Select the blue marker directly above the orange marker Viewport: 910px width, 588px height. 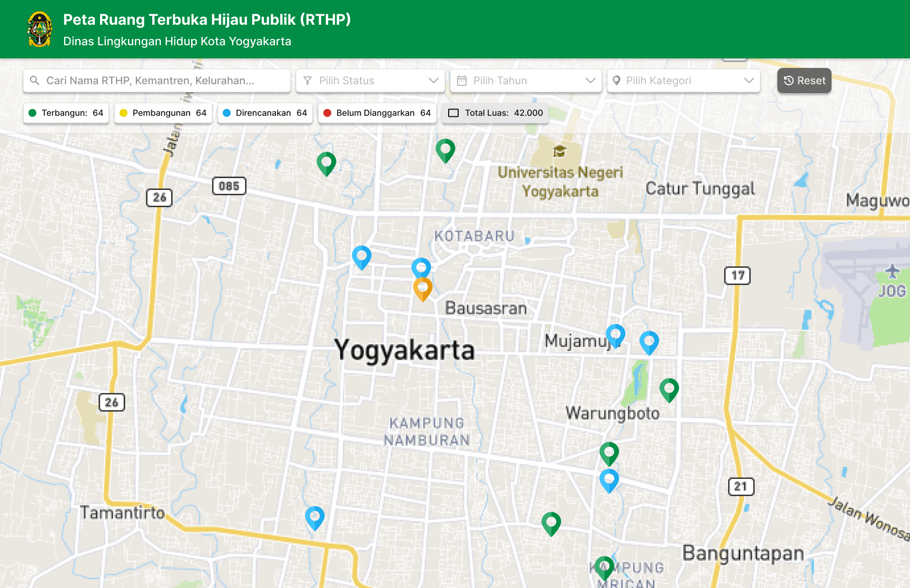(x=421, y=267)
